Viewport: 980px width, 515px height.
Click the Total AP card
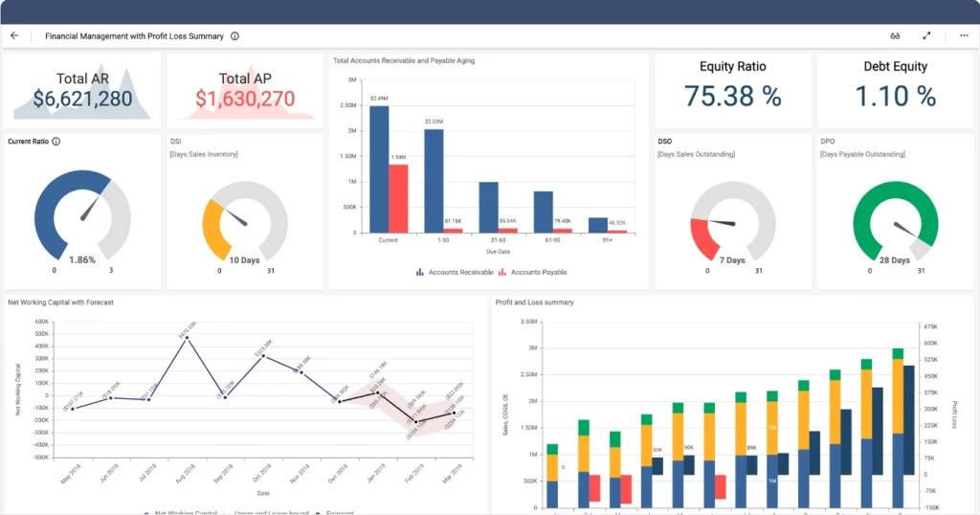pyautogui.click(x=245, y=90)
